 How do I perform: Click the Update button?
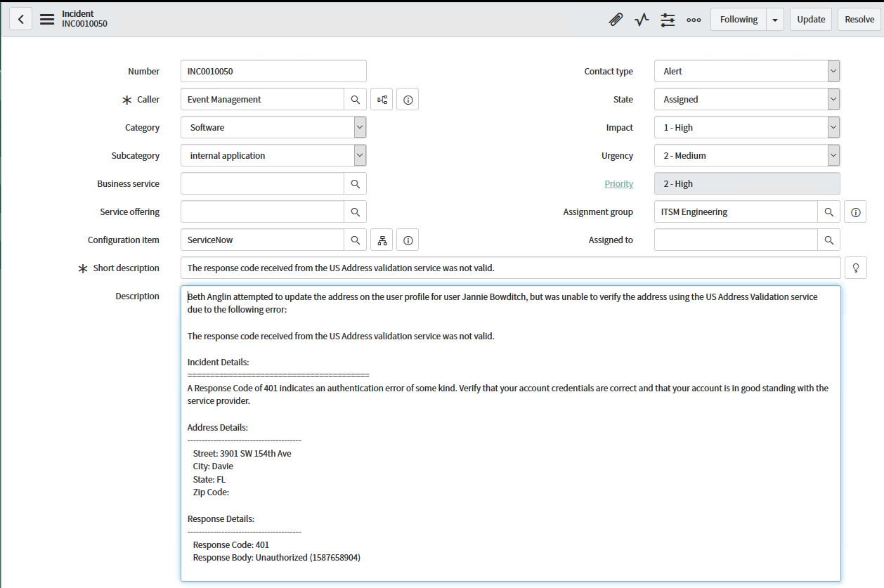coord(810,19)
